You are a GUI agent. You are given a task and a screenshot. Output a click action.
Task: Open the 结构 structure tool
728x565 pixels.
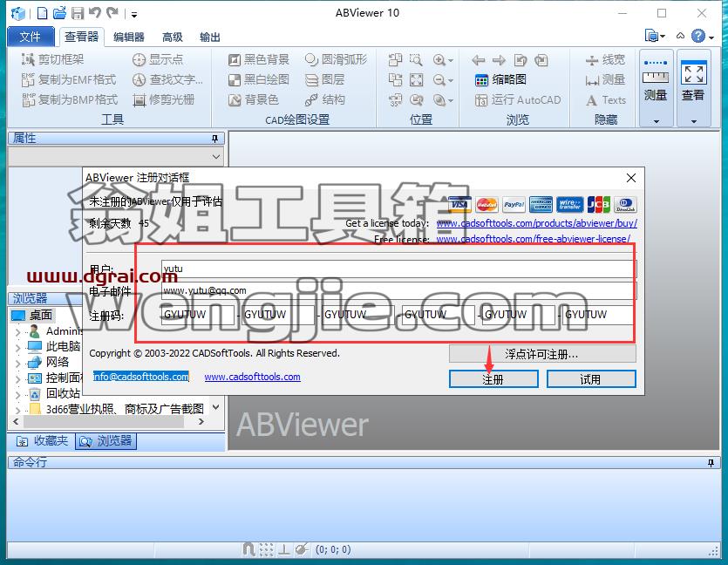pos(325,99)
